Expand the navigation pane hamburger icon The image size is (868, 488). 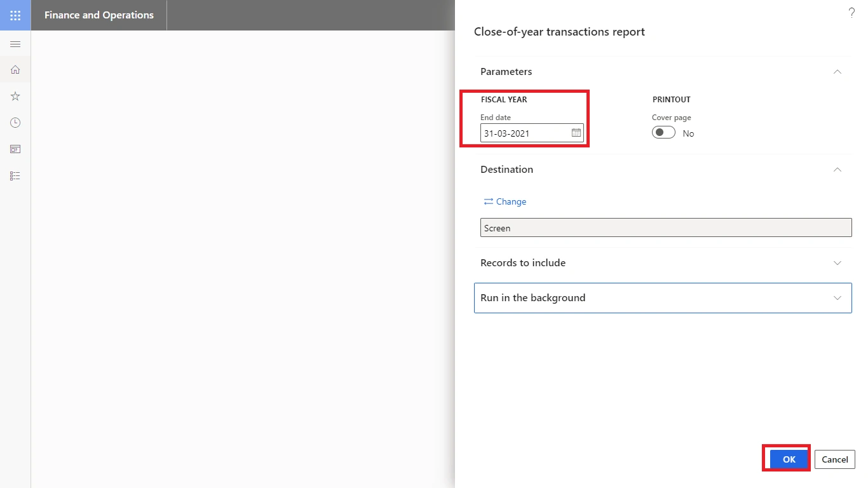coord(15,44)
